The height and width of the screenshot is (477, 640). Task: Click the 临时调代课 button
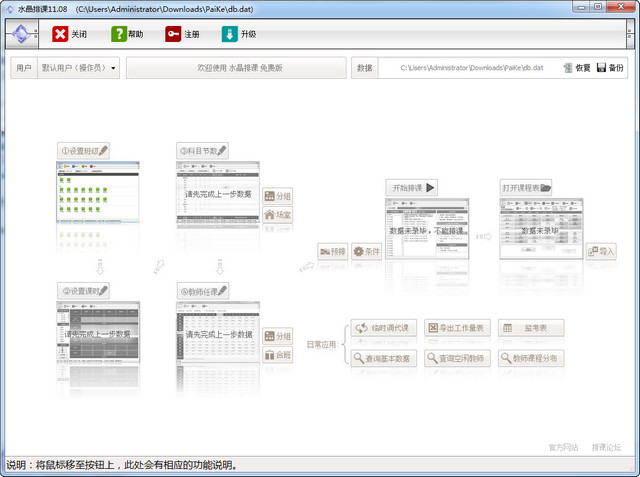point(382,327)
